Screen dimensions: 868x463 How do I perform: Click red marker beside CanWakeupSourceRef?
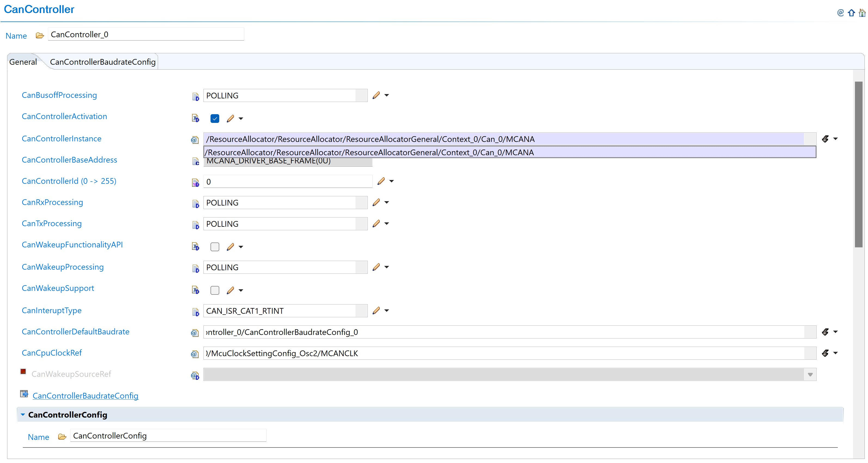click(23, 371)
